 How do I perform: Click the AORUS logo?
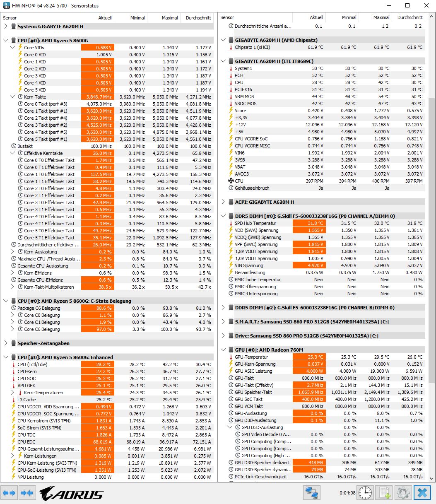[71, 493]
